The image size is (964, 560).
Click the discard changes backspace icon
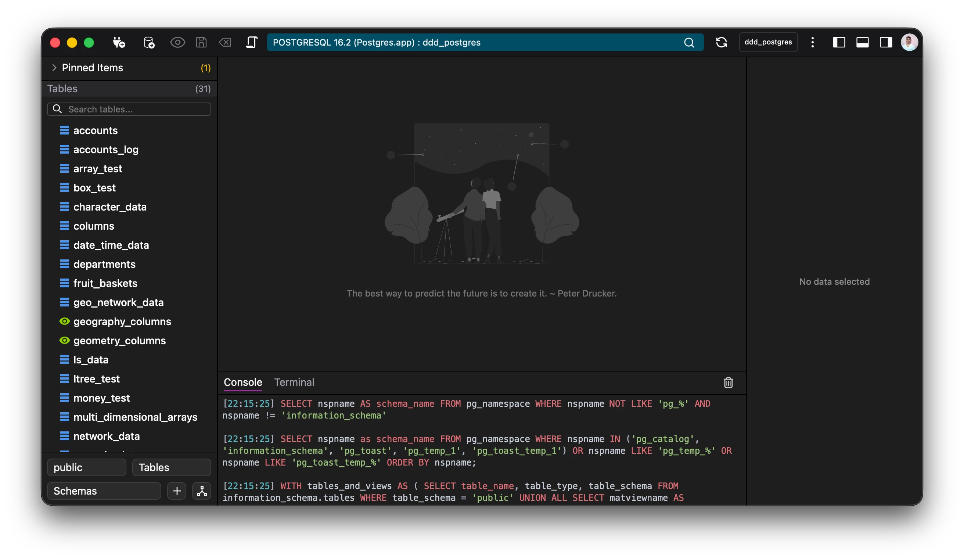tap(225, 43)
